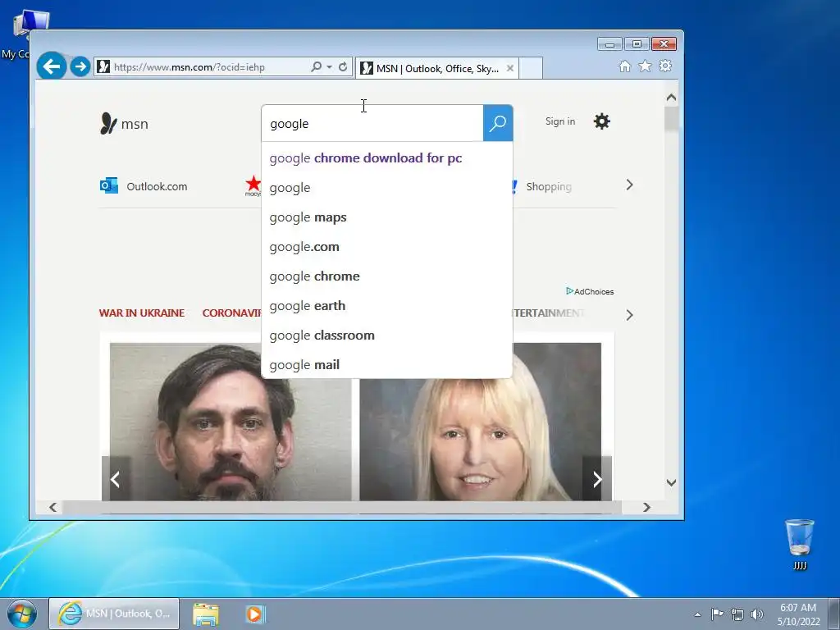Open the Shopping link
This screenshot has width=840, height=630.
[549, 186]
